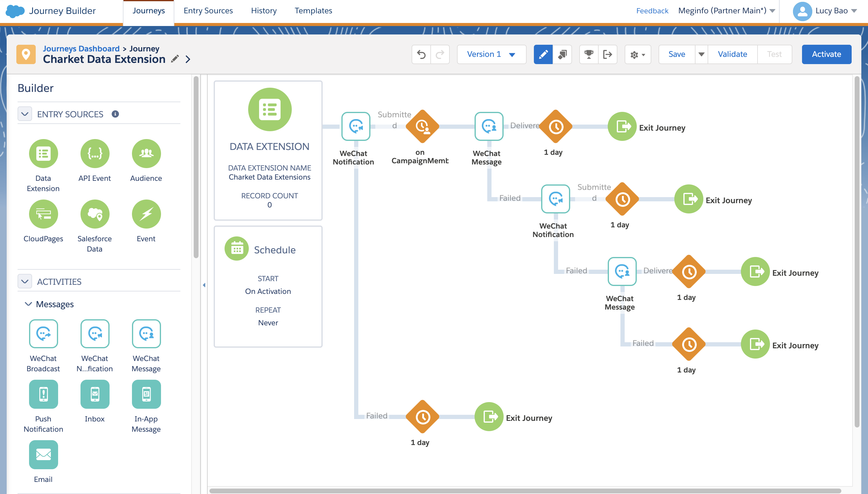Click the undo arrow icon
This screenshot has height=494, width=868.
pyautogui.click(x=421, y=54)
